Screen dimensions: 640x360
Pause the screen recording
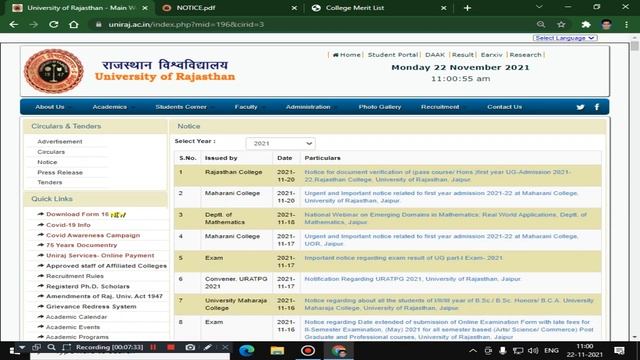(153, 347)
